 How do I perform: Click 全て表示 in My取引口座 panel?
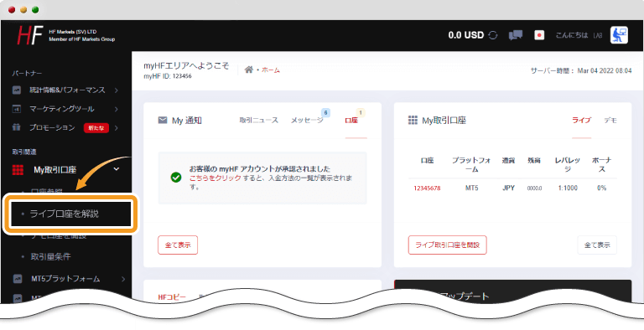[597, 245]
